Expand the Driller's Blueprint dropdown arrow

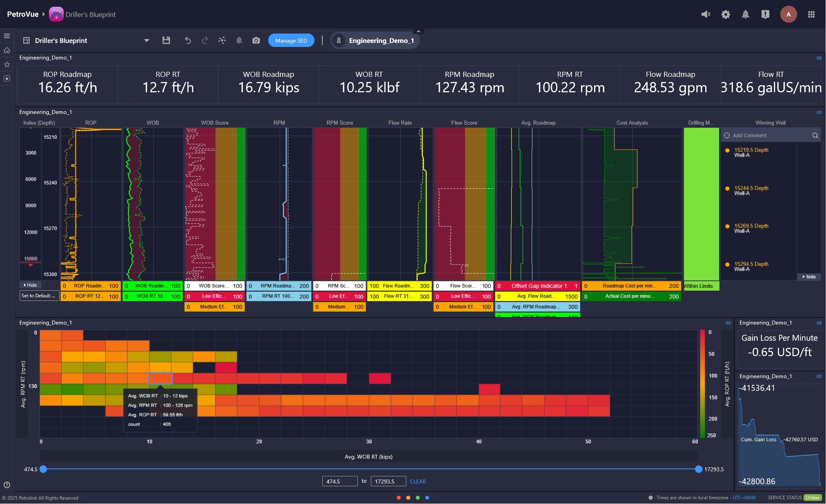(146, 40)
